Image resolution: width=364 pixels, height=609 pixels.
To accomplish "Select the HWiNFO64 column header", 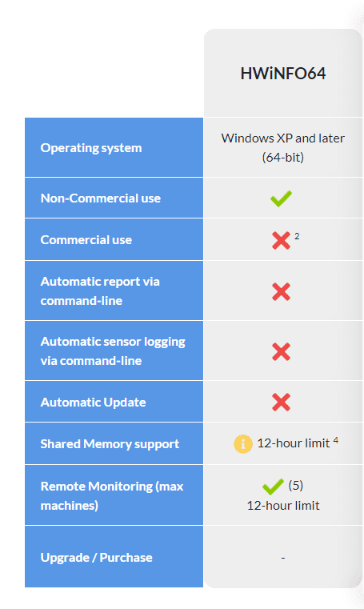I will coord(283,74).
